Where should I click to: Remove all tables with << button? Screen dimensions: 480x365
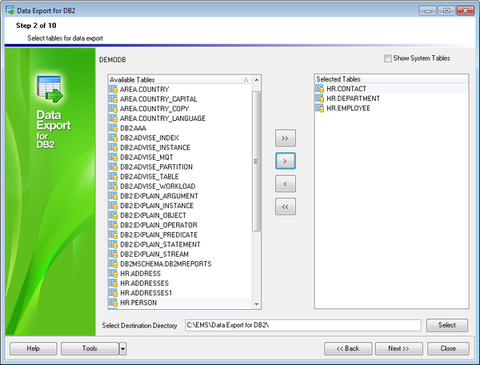click(285, 207)
